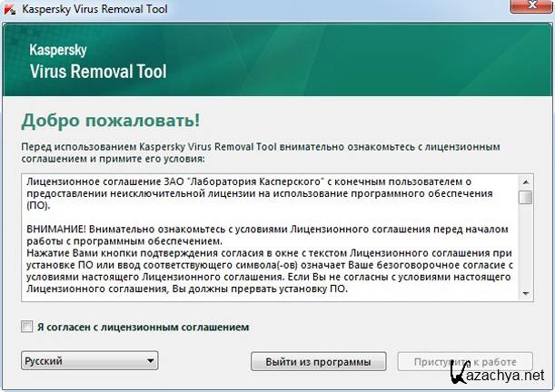Click the 'Приступить к работе' button

[465, 361]
